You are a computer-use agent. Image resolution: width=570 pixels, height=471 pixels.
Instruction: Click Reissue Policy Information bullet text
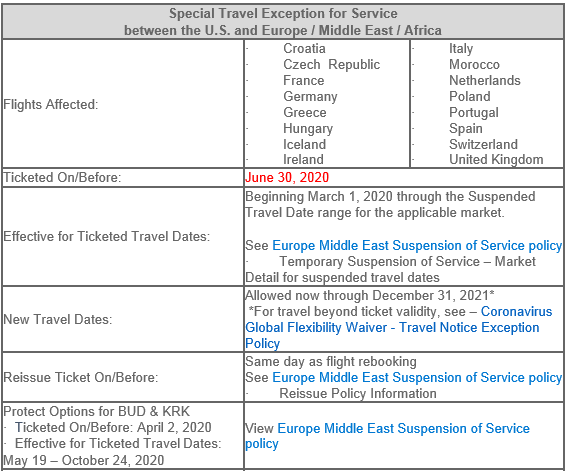pyautogui.click(x=358, y=394)
